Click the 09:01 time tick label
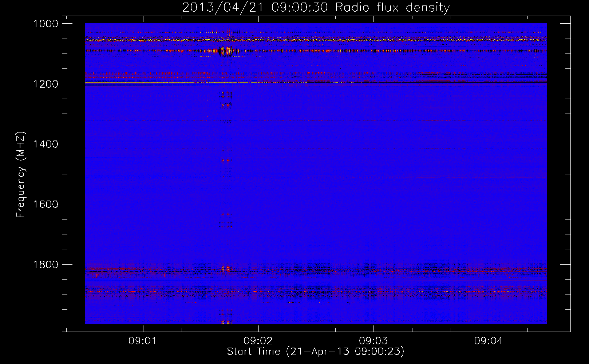 tap(143, 341)
